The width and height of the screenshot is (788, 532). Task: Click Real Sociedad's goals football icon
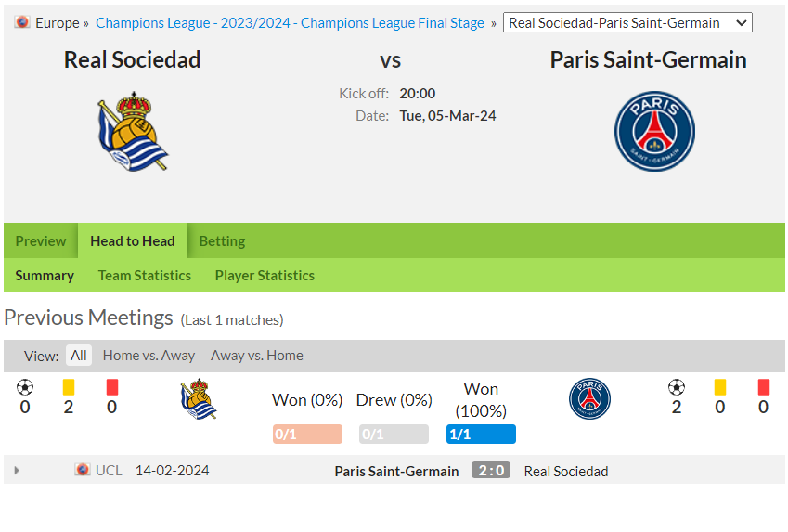point(25,387)
